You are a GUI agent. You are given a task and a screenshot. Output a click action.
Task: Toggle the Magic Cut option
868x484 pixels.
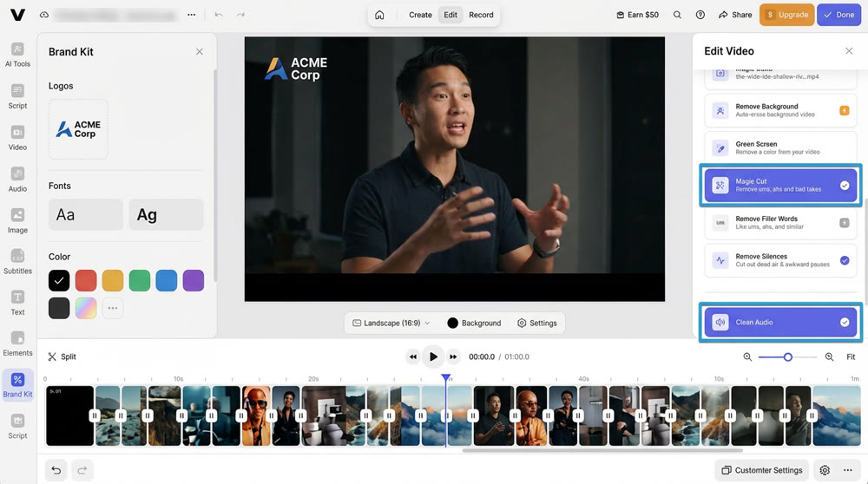pos(845,186)
